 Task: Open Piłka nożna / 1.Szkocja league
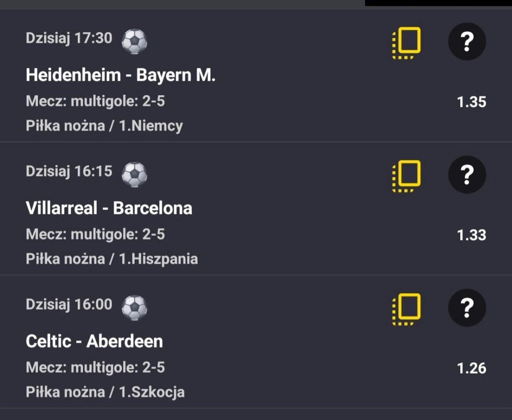(x=105, y=392)
